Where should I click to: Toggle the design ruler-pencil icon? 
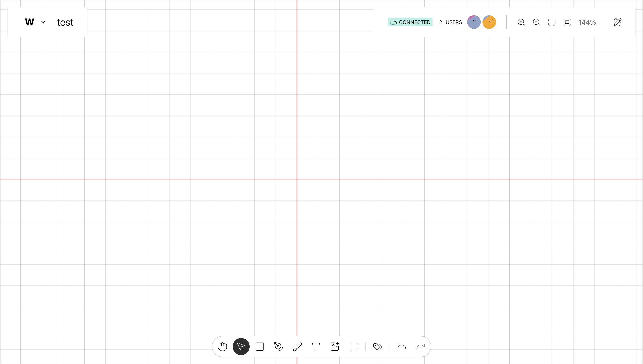pyautogui.click(x=618, y=22)
